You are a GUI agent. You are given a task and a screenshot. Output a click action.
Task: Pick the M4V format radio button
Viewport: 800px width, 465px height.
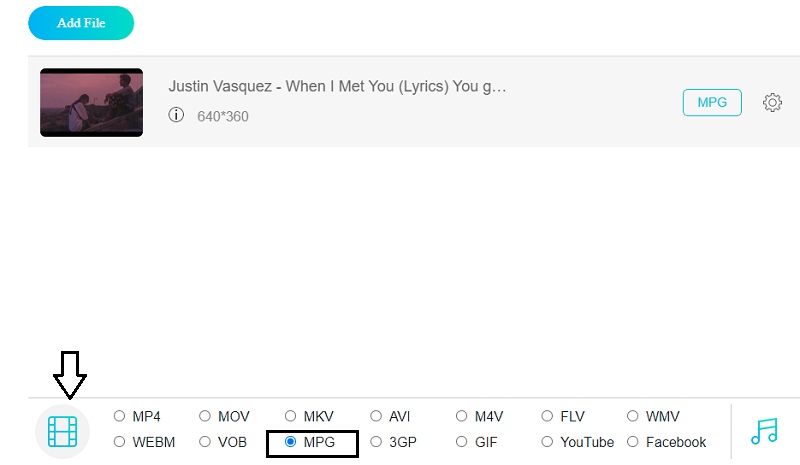click(x=462, y=416)
